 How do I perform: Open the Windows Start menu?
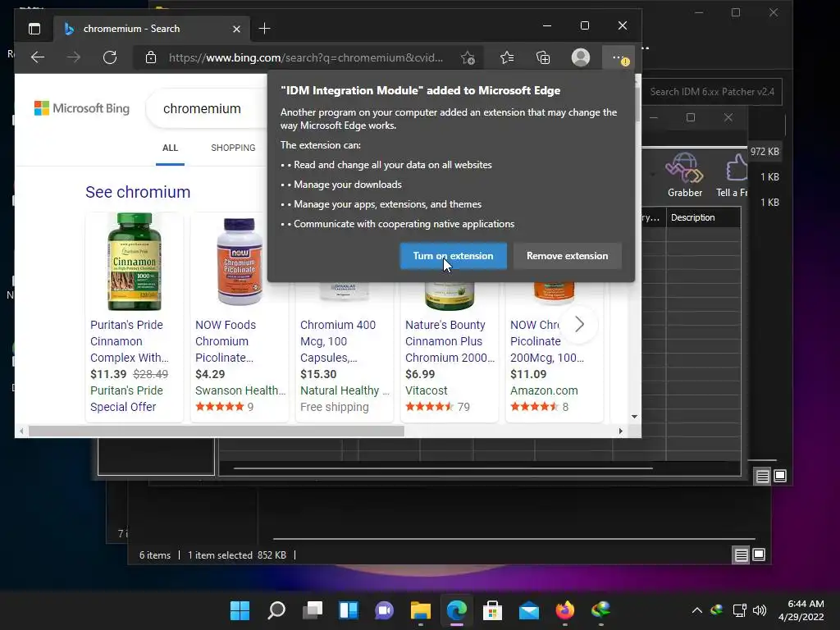pyautogui.click(x=240, y=610)
